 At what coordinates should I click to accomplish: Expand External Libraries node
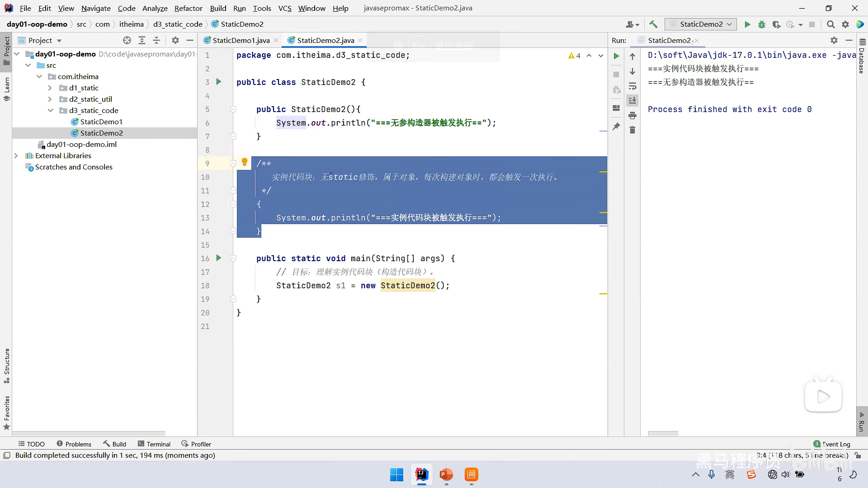(x=16, y=155)
